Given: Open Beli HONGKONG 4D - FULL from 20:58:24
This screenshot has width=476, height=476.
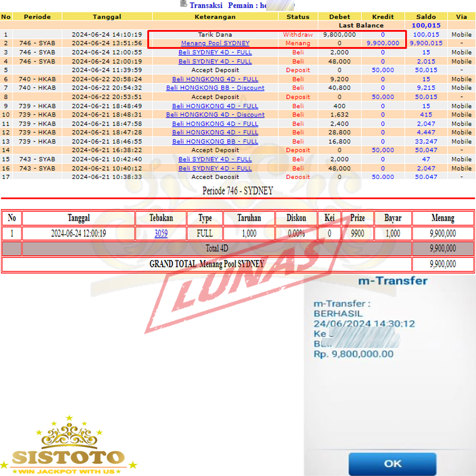Looking at the screenshot, I should (x=215, y=79).
